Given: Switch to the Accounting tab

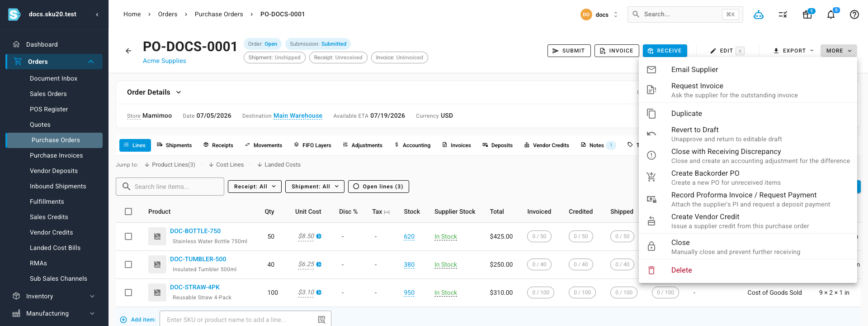Looking at the screenshot, I should click(412, 145).
